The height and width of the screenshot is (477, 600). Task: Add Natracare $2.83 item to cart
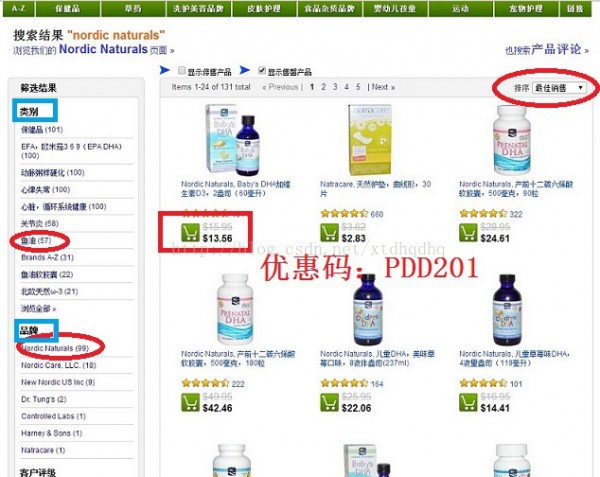point(329,233)
